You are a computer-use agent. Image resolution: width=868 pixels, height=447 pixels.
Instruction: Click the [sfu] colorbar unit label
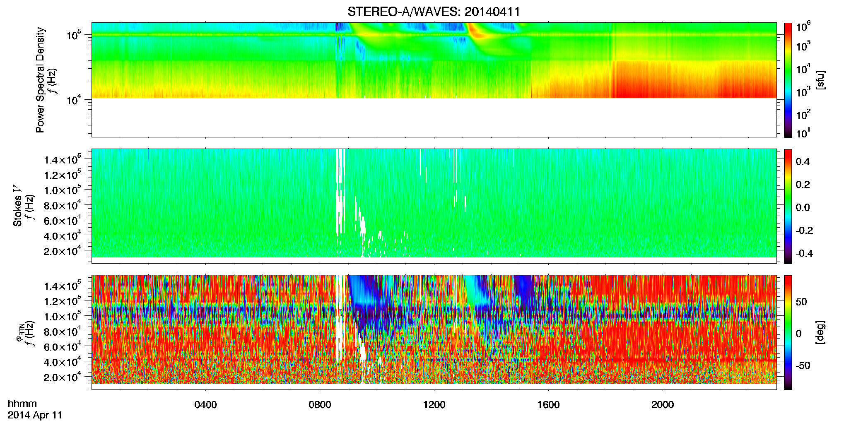(821, 80)
